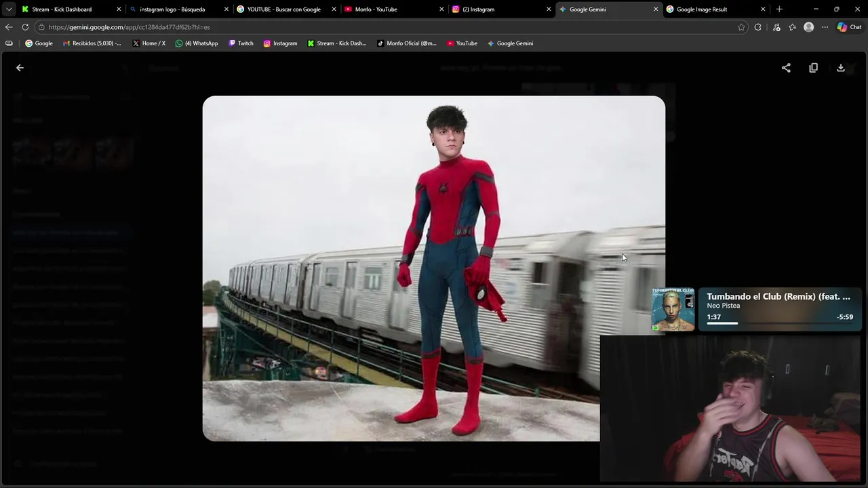Seek on the song progress bar
868x488 pixels.
[x=780, y=323]
